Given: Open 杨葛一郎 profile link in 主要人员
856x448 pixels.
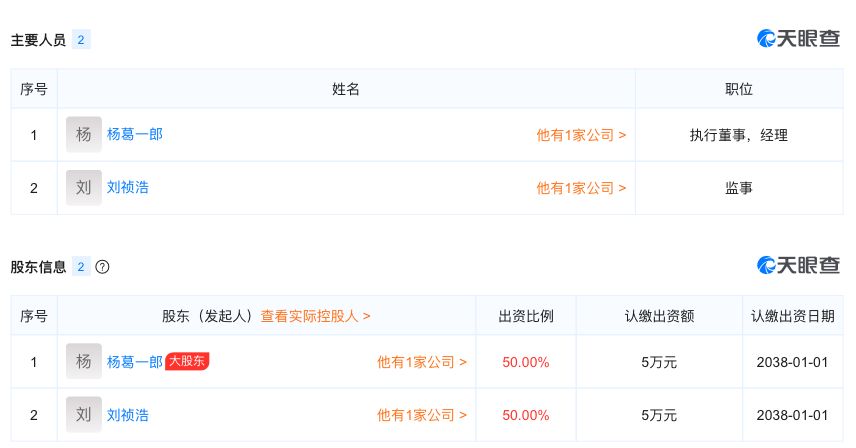Looking at the screenshot, I should point(135,134).
